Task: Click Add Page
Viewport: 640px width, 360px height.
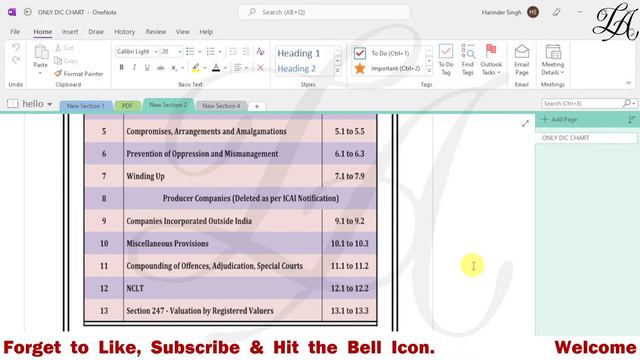Action: click(559, 120)
